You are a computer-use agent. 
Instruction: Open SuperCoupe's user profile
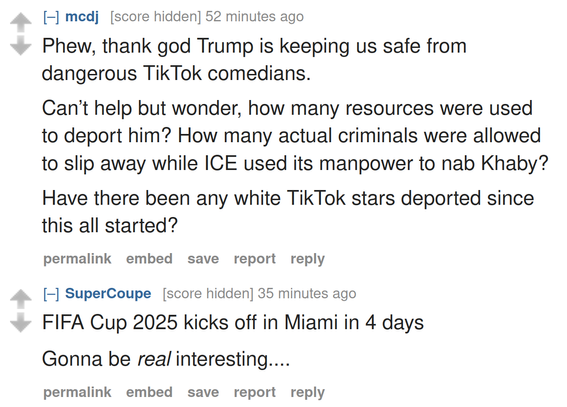tap(108, 294)
